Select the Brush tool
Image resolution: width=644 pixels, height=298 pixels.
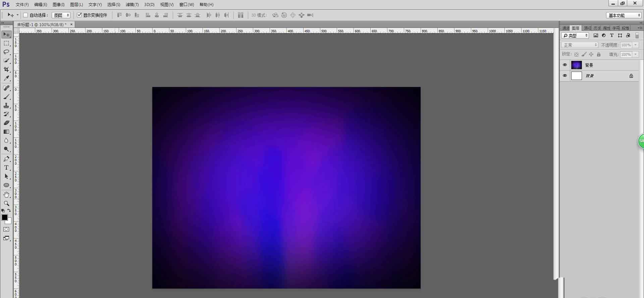(x=6, y=97)
